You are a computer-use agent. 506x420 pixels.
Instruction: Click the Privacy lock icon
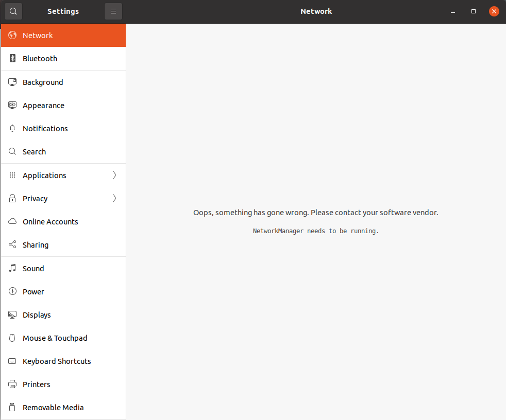point(12,198)
